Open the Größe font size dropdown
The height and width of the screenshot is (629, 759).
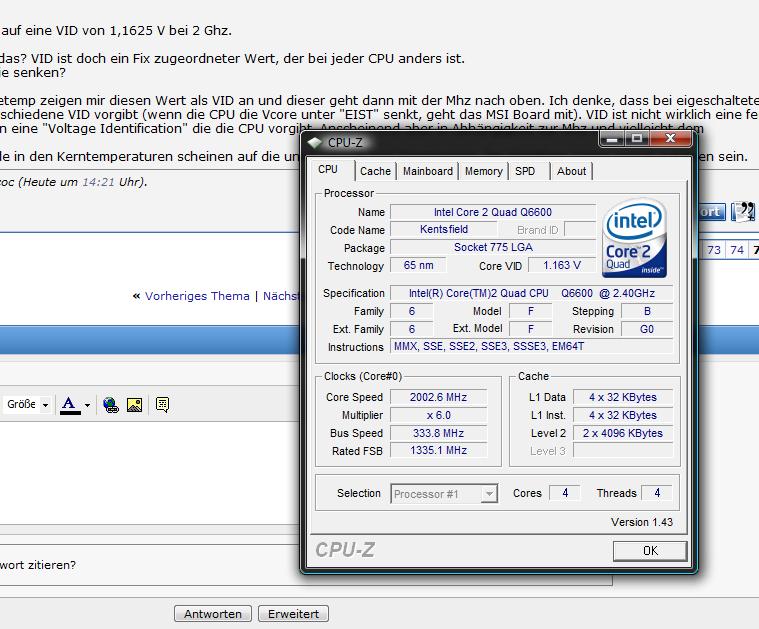tap(28, 404)
